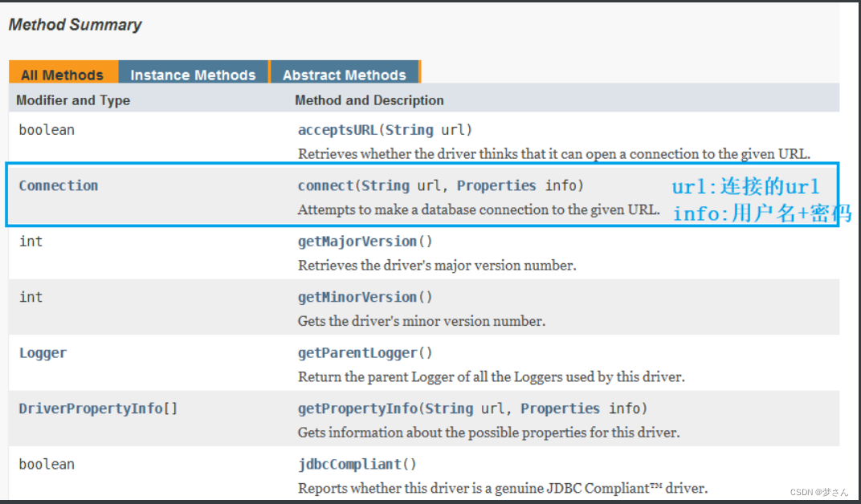The image size is (861, 504).
Task: Click the boolean type in acceptsURL row
Action: pyautogui.click(x=47, y=130)
